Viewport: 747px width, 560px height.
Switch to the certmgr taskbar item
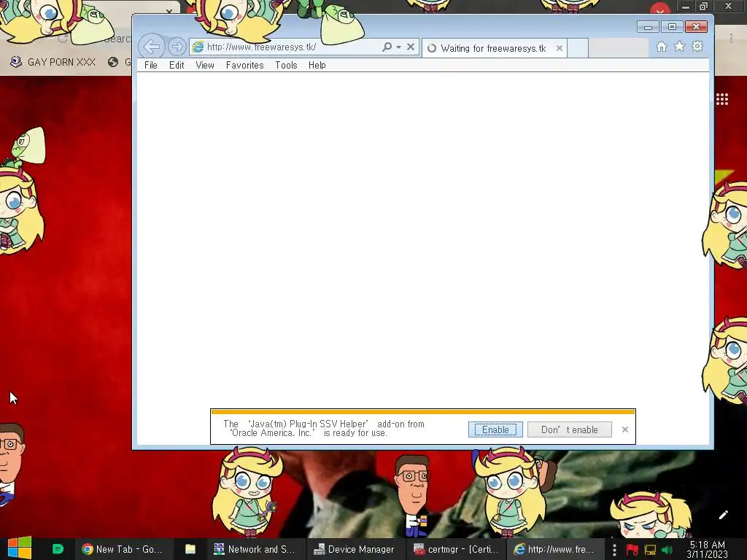[456, 549]
